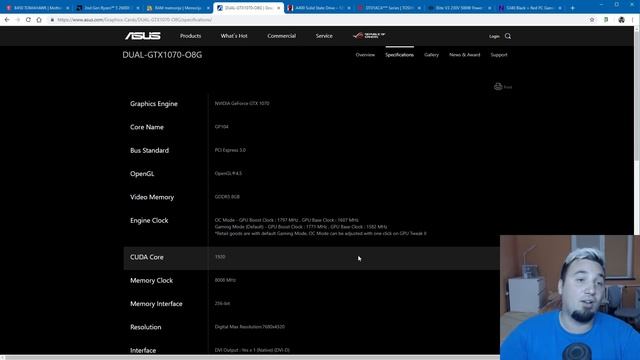Open Chrome's three-dot menu
The width and height of the screenshot is (640, 360).
click(x=633, y=20)
